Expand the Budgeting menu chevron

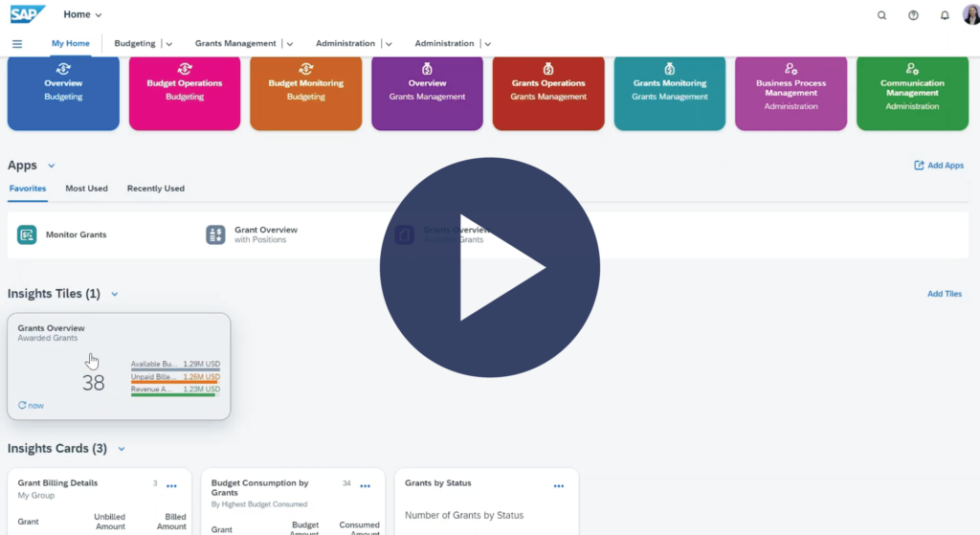pyautogui.click(x=169, y=44)
